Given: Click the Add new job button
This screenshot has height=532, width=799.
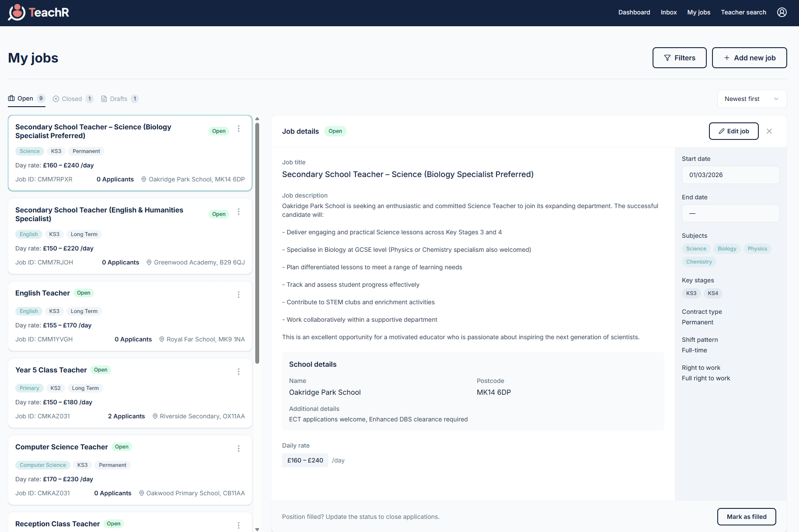Looking at the screenshot, I should tap(749, 58).
